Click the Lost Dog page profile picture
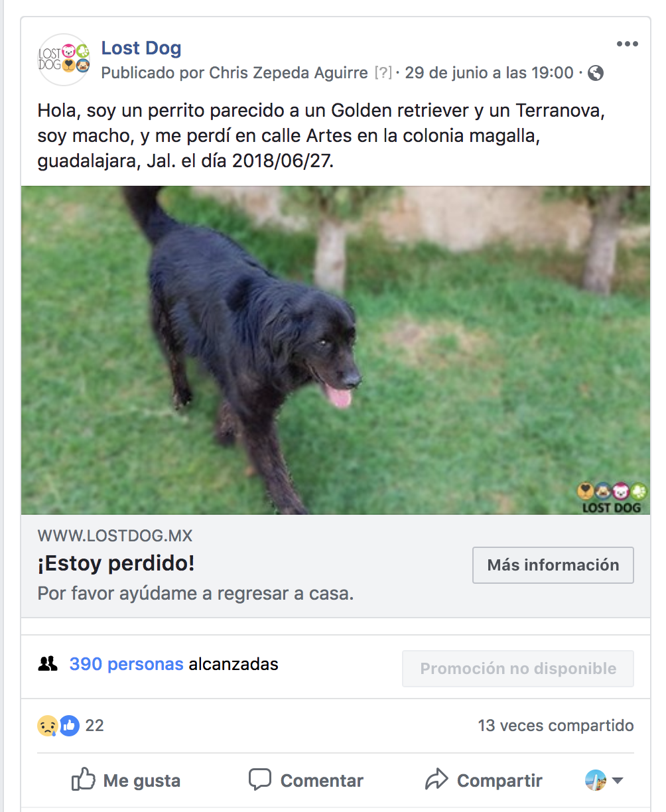The height and width of the screenshot is (812, 666). pos(64,60)
